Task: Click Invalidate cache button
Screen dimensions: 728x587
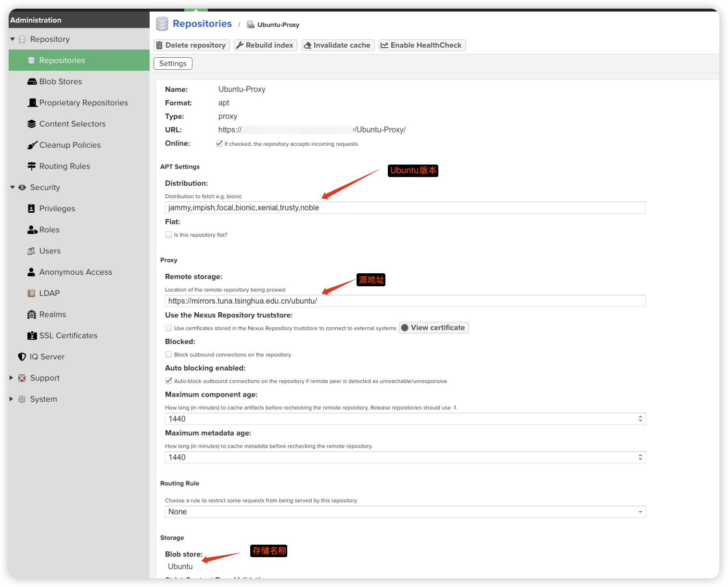Action: (338, 45)
